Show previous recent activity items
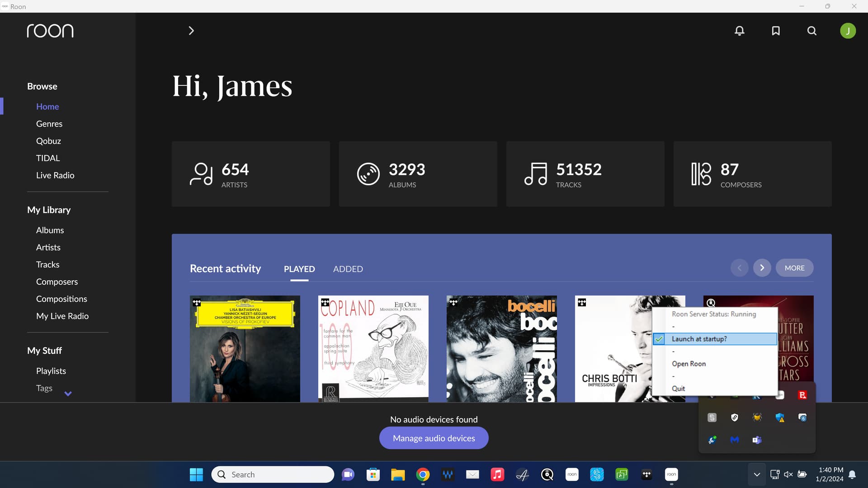The image size is (868, 488). pos(740,268)
